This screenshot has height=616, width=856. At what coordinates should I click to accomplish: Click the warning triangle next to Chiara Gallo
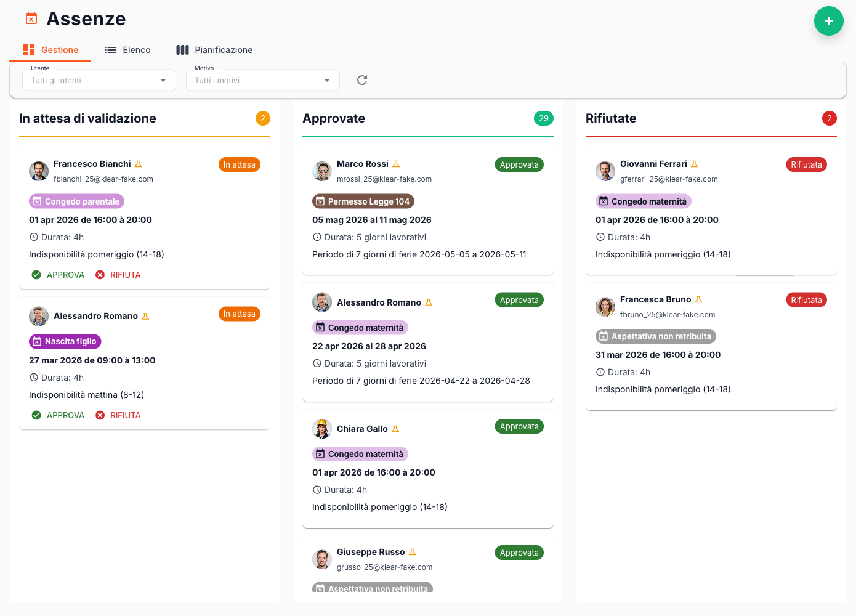click(x=395, y=428)
